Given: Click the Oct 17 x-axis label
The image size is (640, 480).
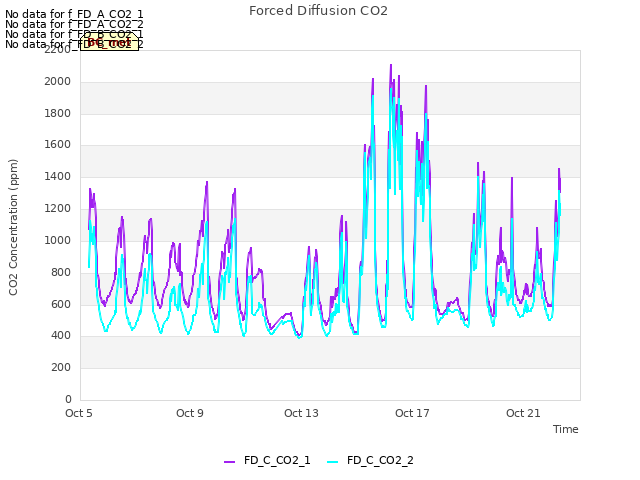Looking at the screenshot, I should click(412, 413).
